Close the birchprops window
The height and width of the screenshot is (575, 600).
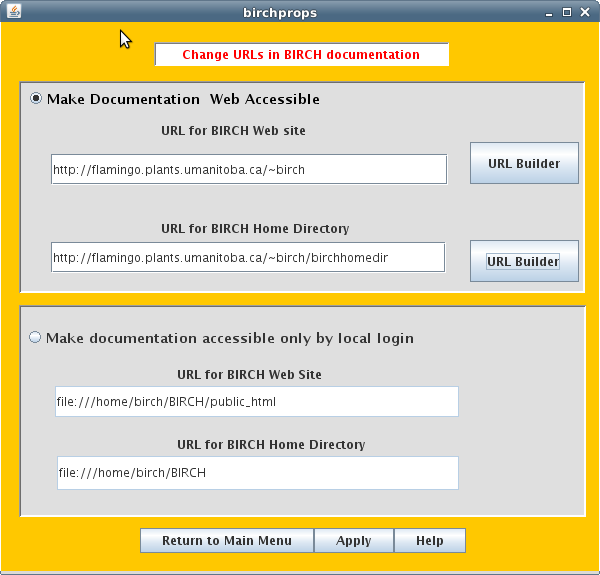(x=586, y=12)
